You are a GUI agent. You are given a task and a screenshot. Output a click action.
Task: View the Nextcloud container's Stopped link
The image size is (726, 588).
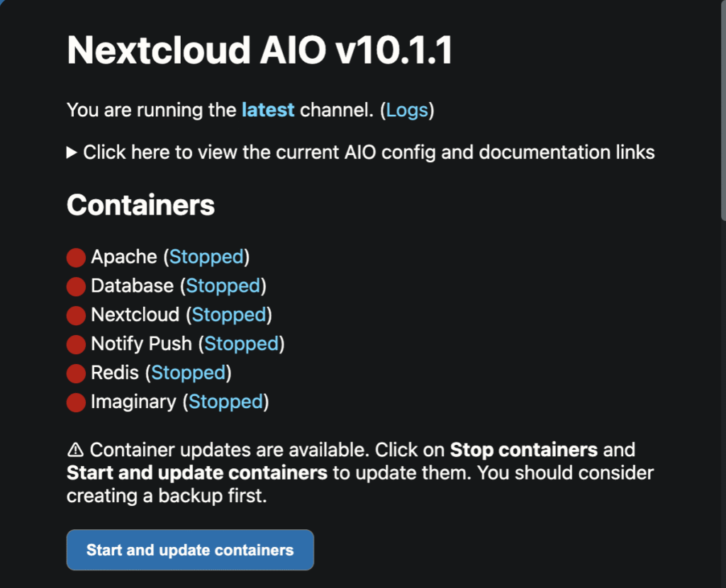(229, 315)
